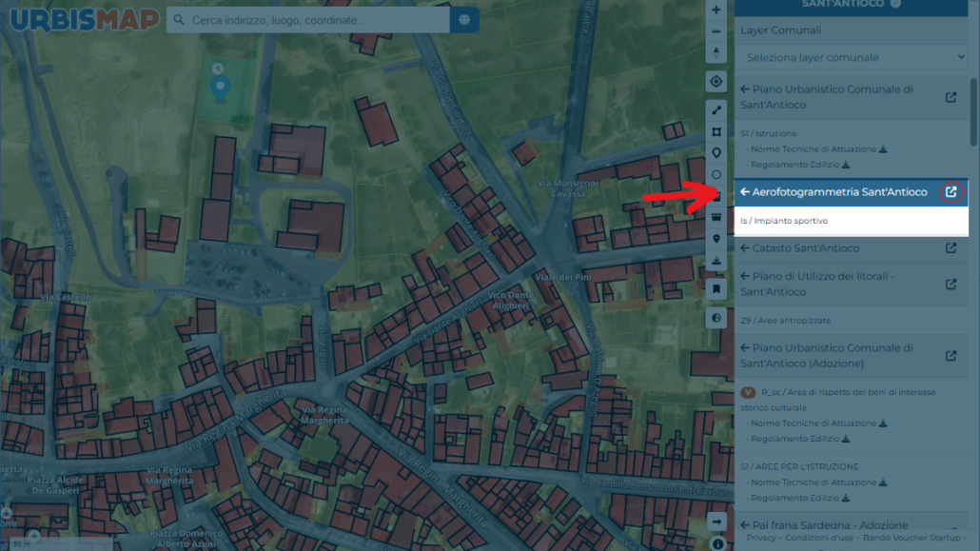Open the bookmark tool
The width and height of the screenshot is (980, 551).
tap(716, 289)
